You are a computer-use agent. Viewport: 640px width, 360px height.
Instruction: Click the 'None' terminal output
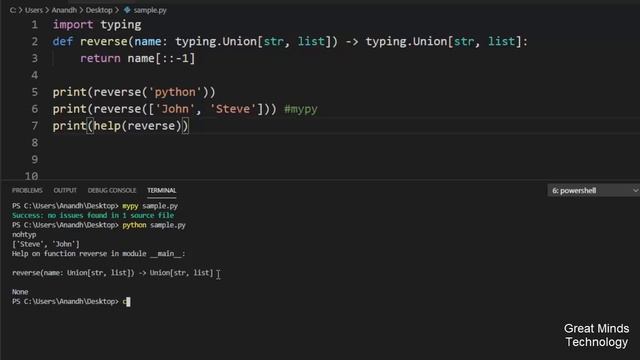point(20,292)
